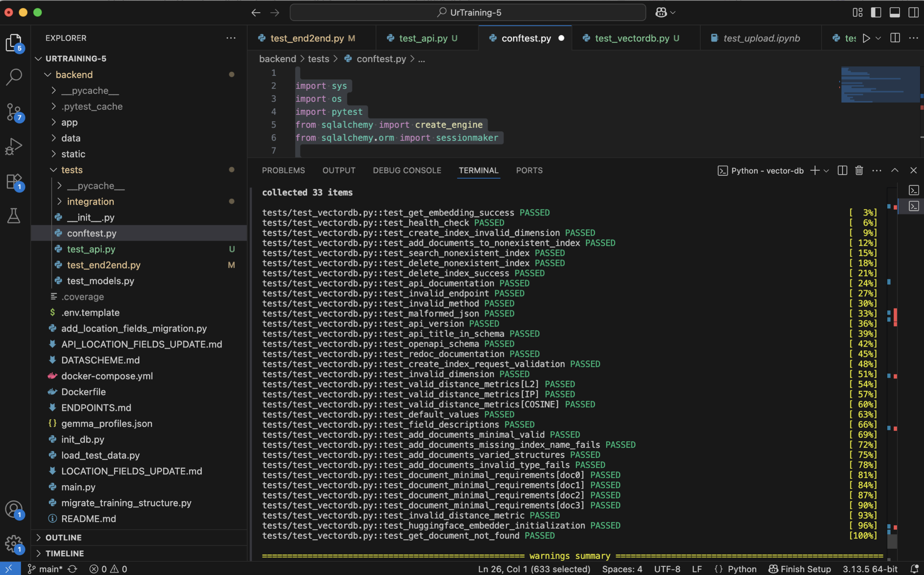
Task: Open new terminal launch profile dropdown
Action: tap(826, 171)
